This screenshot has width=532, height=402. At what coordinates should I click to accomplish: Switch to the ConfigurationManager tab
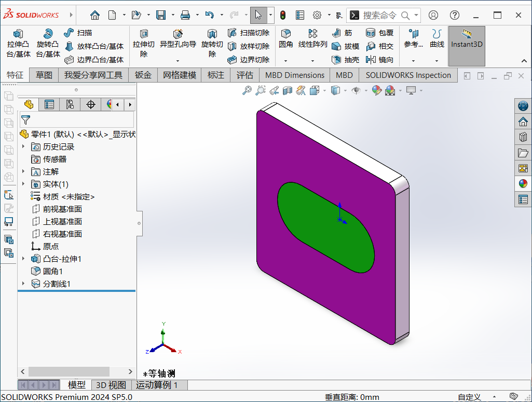(x=70, y=104)
